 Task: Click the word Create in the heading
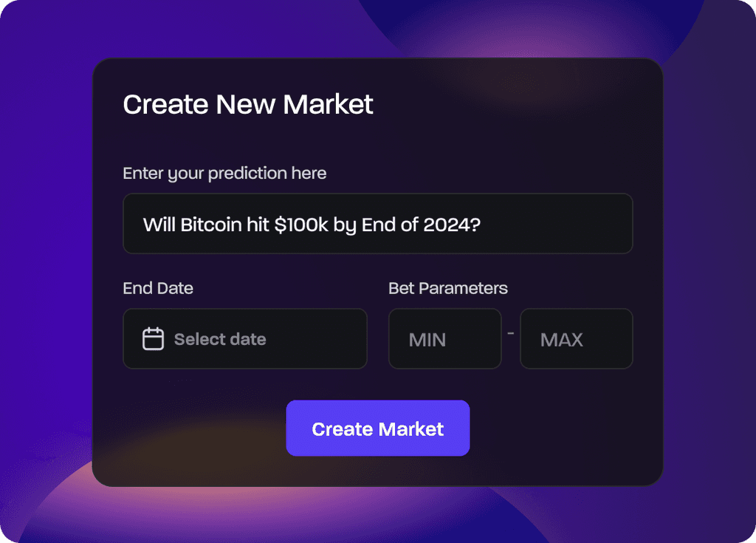pyautogui.click(x=166, y=105)
